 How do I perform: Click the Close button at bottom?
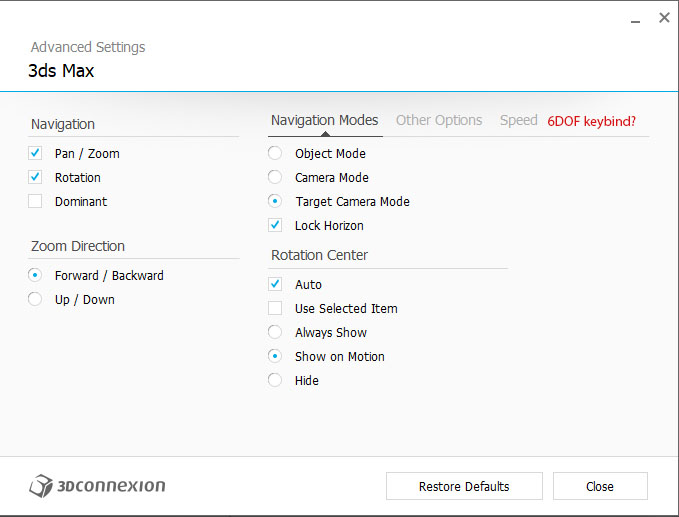coord(600,486)
